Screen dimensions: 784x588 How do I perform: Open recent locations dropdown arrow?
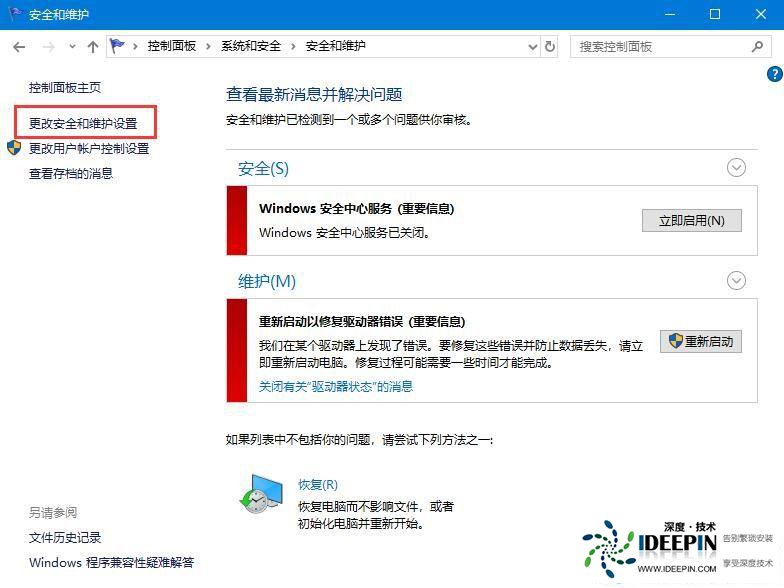coord(72,46)
